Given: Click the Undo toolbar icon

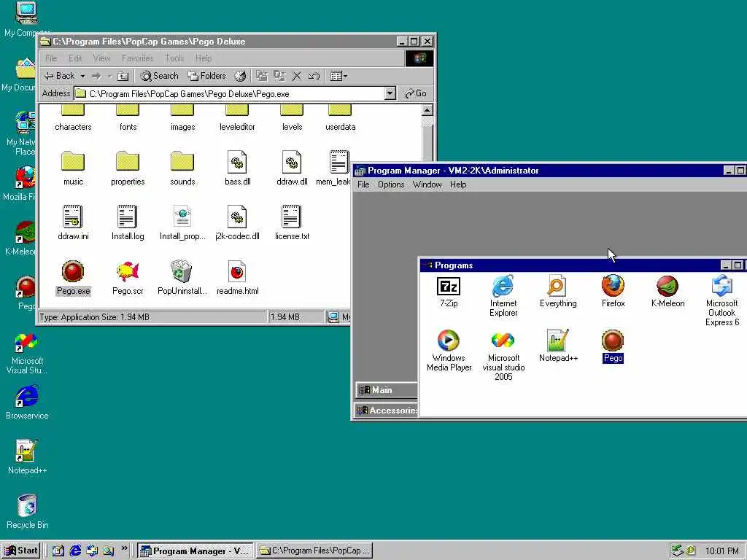Looking at the screenshot, I should (x=314, y=76).
